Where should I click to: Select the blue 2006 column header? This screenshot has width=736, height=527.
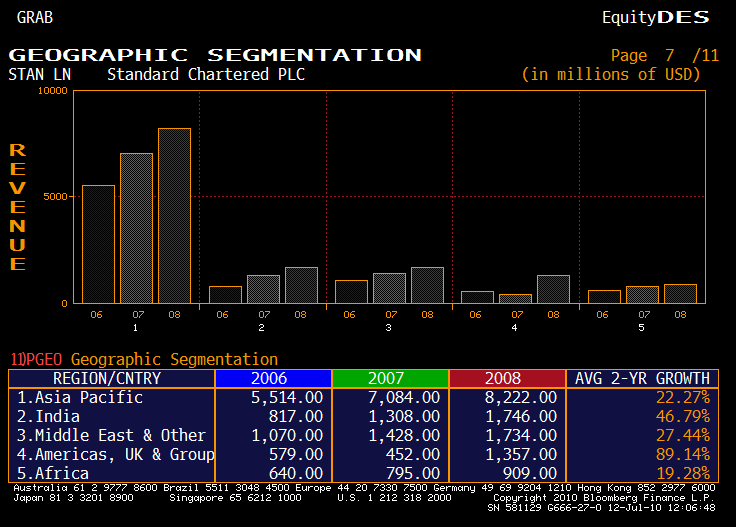click(x=272, y=378)
